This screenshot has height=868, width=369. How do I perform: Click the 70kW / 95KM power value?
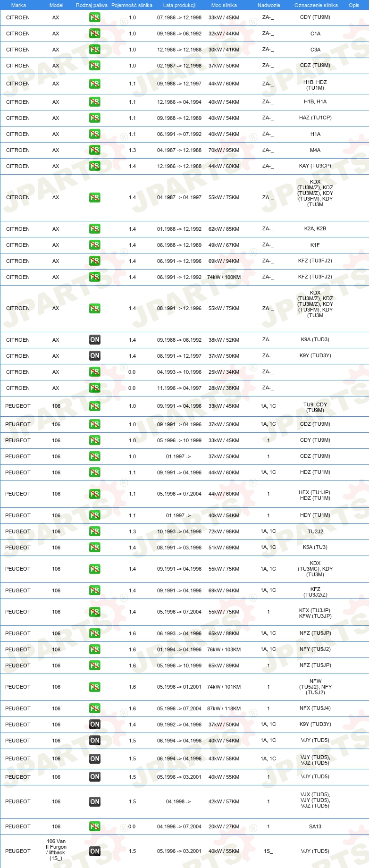click(224, 150)
